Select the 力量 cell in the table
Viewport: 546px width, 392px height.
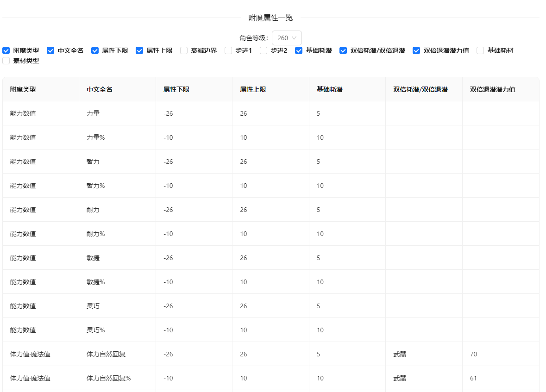pos(92,113)
